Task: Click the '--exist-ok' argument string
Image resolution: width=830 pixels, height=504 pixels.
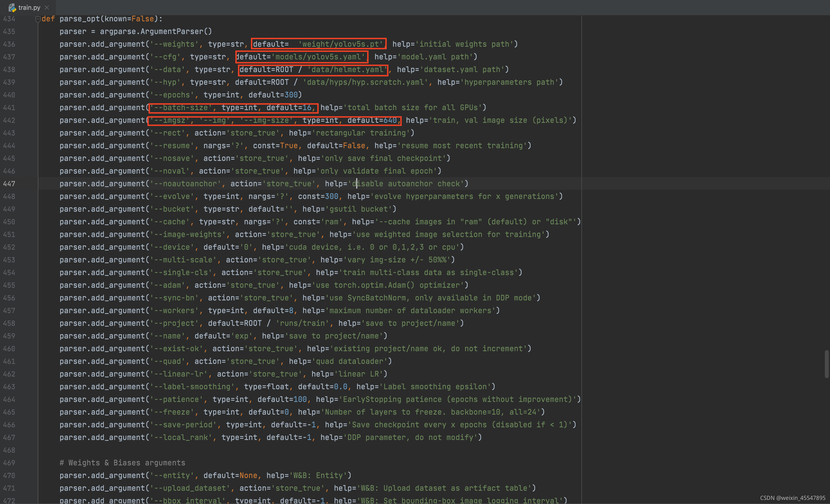Action: [176, 349]
